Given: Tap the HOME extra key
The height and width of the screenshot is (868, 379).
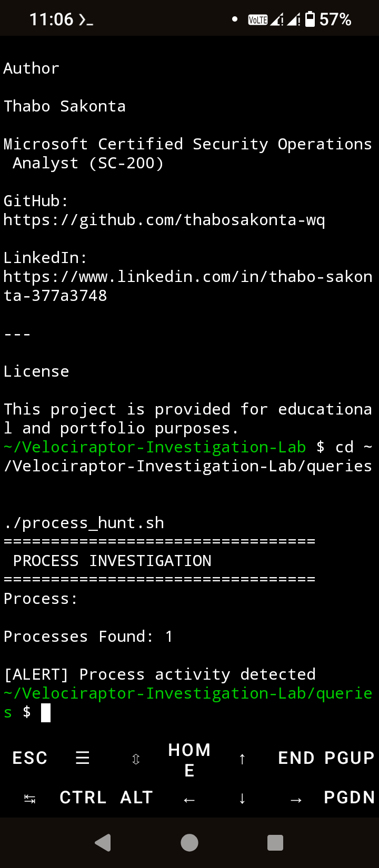Looking at the screenshot, I should point(189,760).
